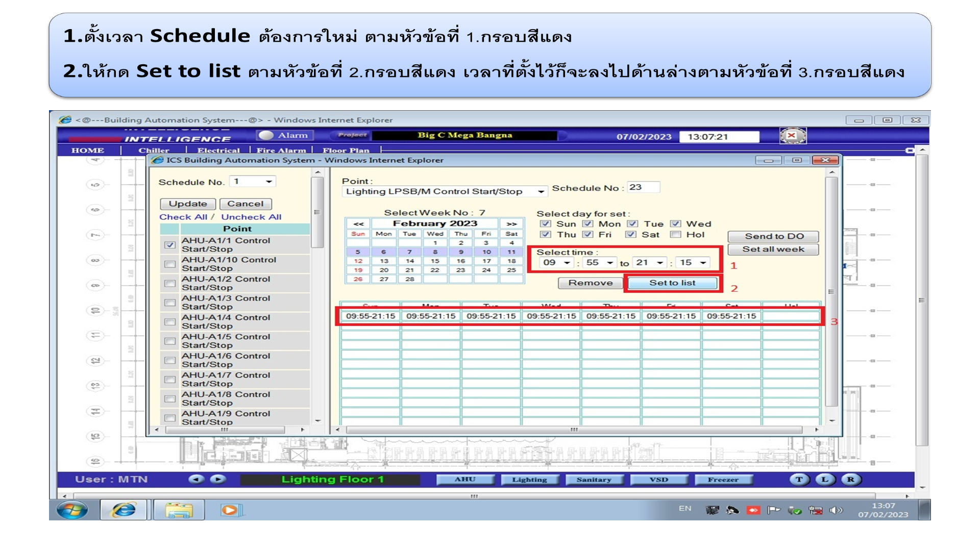Click the round L button

pyautogui.click(x=825, y=480)
